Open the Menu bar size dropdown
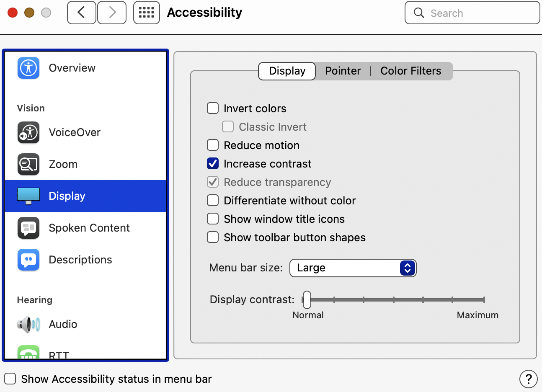 click(x=353, y=268)
